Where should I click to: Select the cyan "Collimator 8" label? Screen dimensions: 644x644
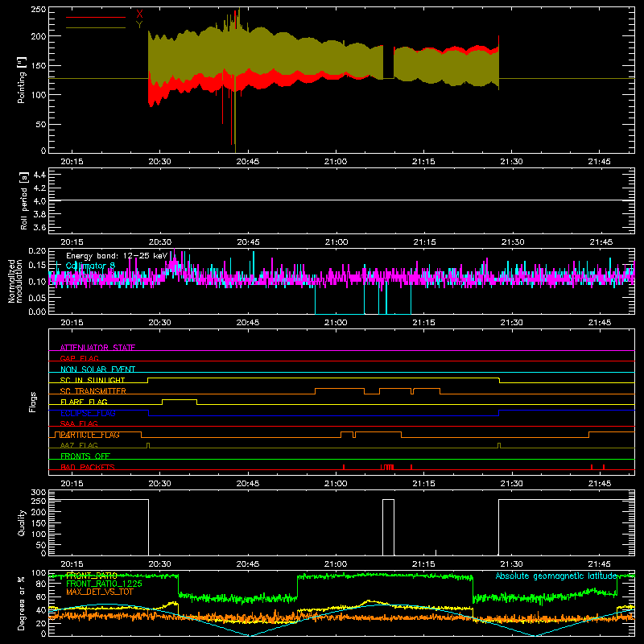[91, 266]
